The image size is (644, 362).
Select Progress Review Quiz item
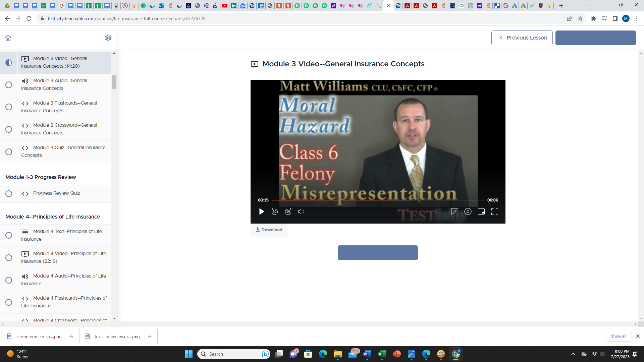point(57,193)
